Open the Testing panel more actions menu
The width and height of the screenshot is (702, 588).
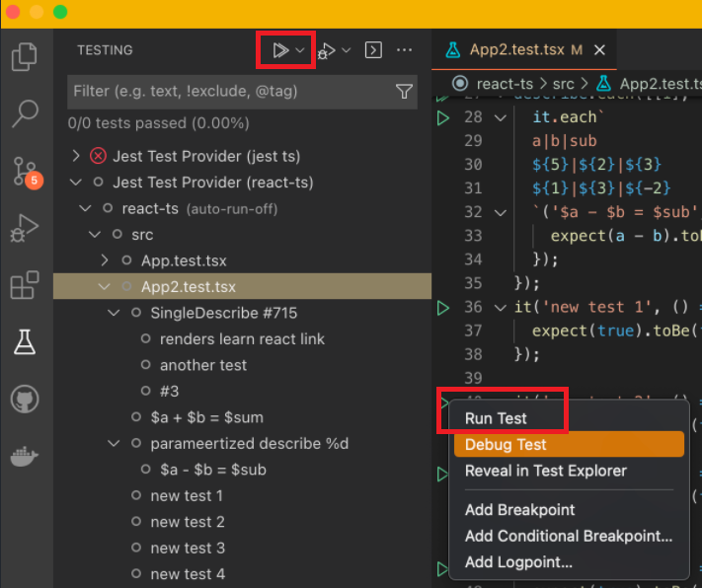404,50
